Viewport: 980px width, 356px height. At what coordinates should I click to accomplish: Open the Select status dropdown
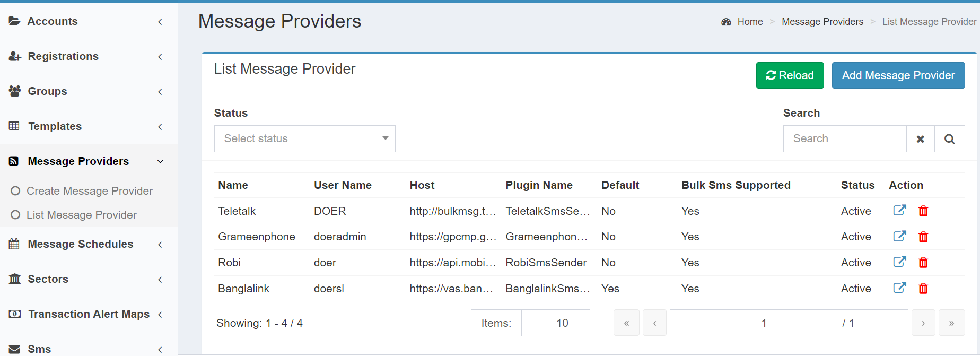pos(305,138)
